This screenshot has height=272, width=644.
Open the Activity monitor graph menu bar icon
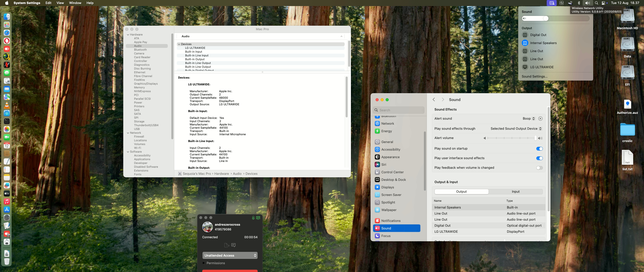click(562, 3)
